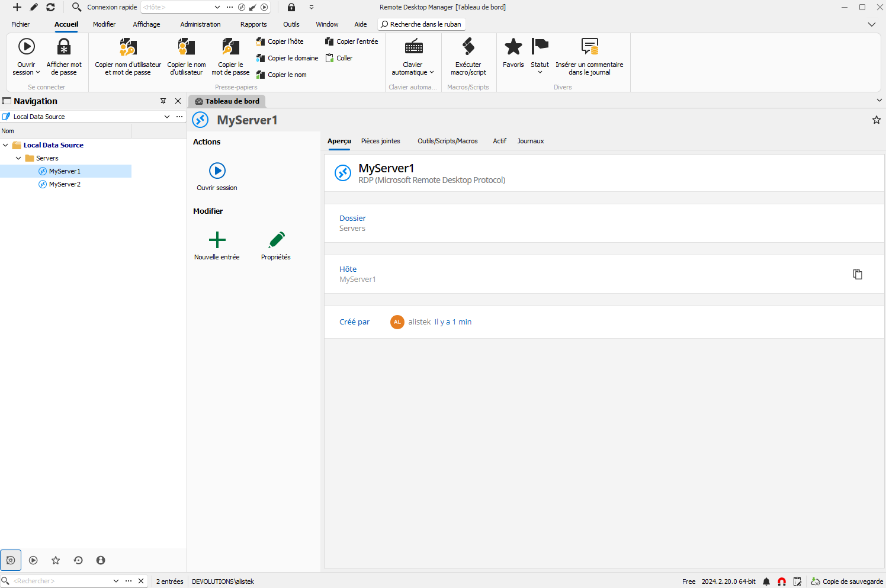This screenshot has width=886, height=588.
Task: Click the pencil edit icon in title bar
Action: tap(34, 7)
